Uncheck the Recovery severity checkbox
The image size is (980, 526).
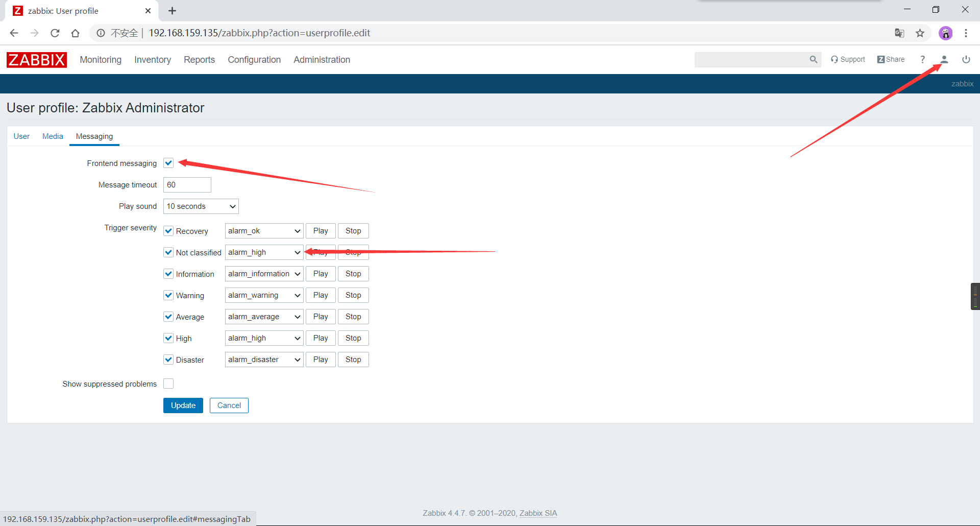pos(168,231)
